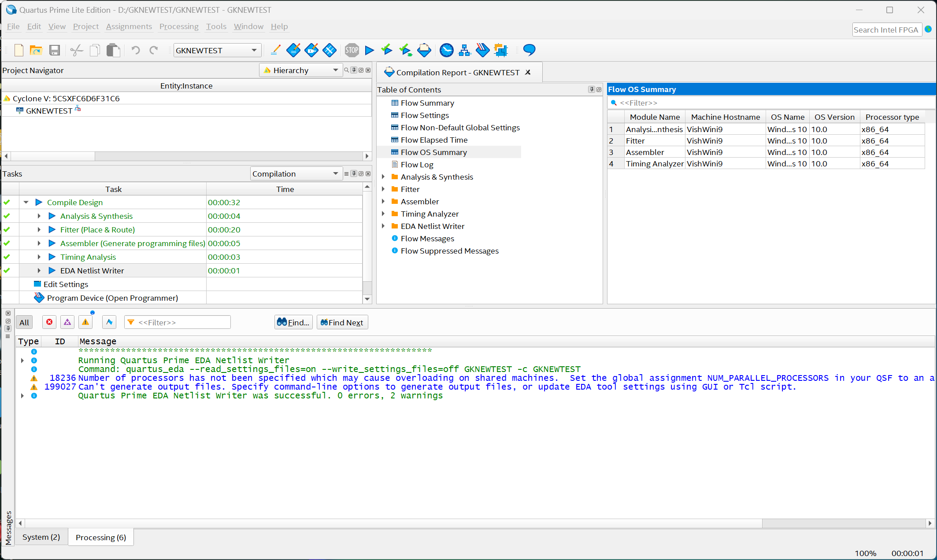Click the Save file icon

coord(54,50)
